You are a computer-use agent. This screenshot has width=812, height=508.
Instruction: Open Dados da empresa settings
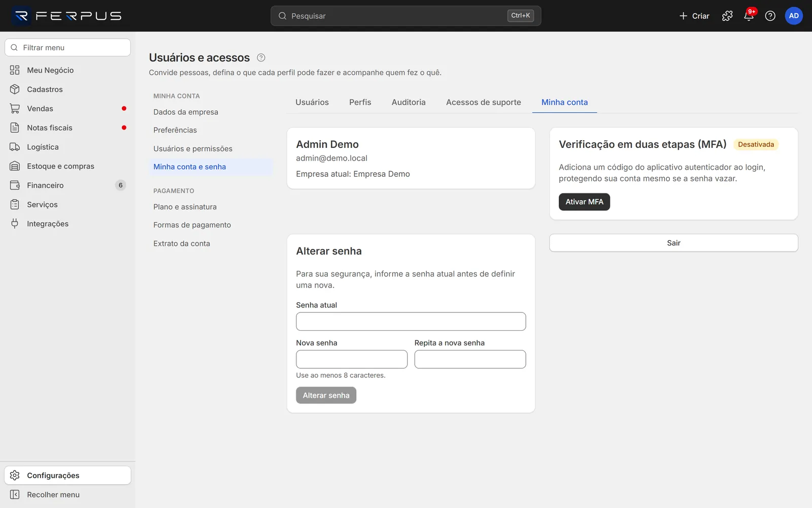click(211, 112)
